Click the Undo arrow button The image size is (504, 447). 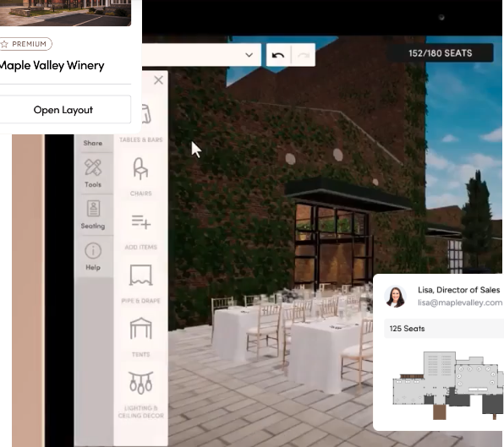pyautogui.click(x=278, y=55)
